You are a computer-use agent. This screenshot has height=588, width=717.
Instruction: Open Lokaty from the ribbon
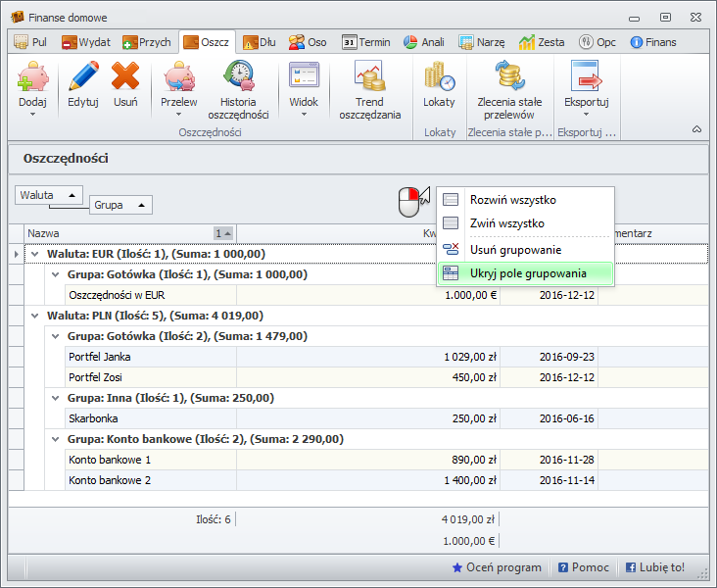click(439, 76)
